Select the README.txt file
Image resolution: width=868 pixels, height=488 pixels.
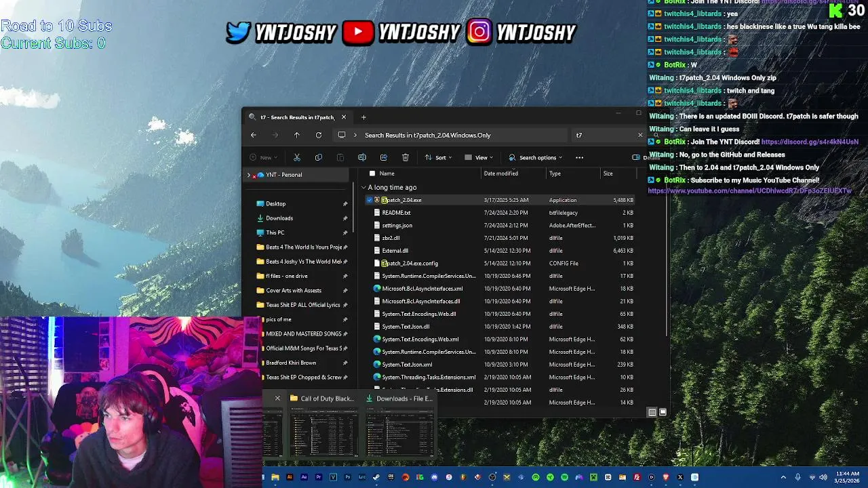point(396,213)
